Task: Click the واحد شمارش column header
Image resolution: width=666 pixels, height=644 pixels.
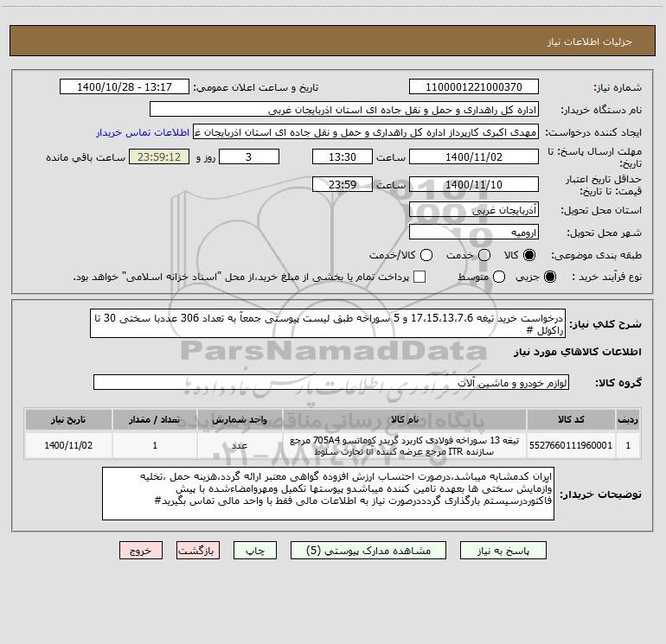Action: coord(240,419)
